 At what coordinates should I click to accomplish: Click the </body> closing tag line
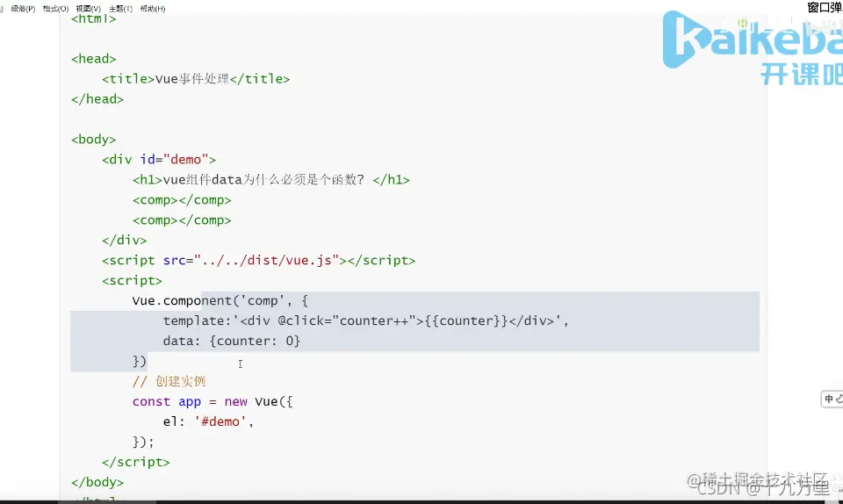97,482
